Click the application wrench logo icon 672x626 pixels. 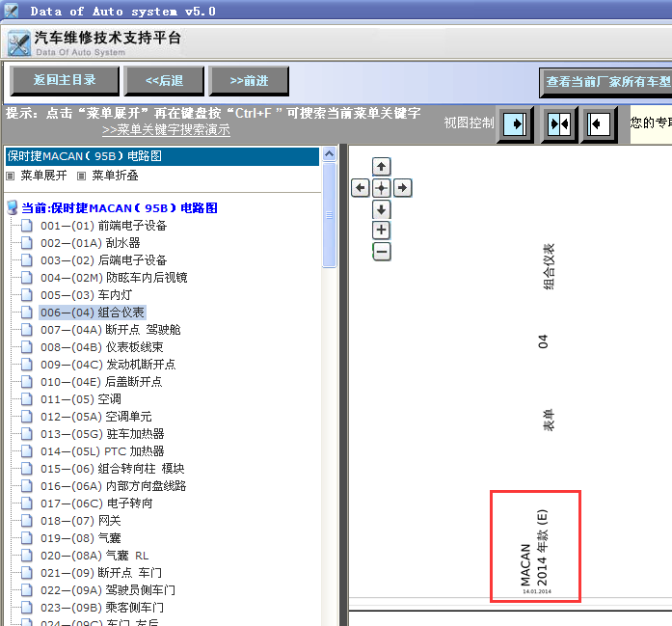click(x=19, y=42)
